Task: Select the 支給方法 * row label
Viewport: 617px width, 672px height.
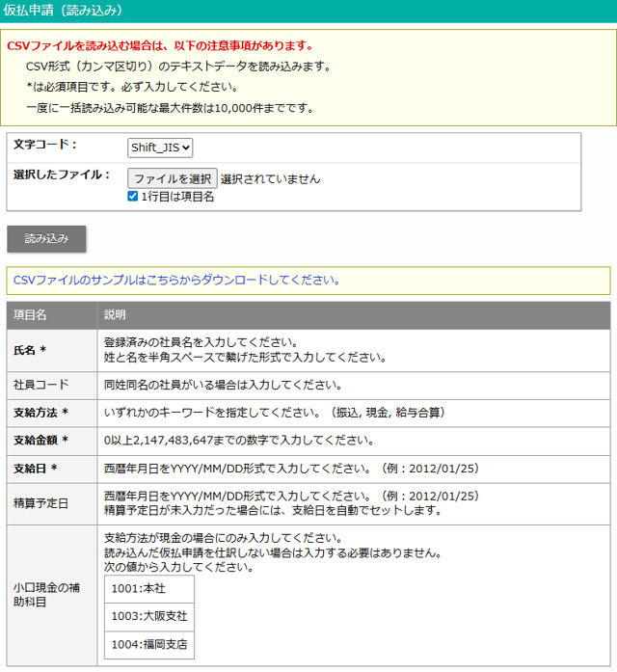Action: pos(40,413)
